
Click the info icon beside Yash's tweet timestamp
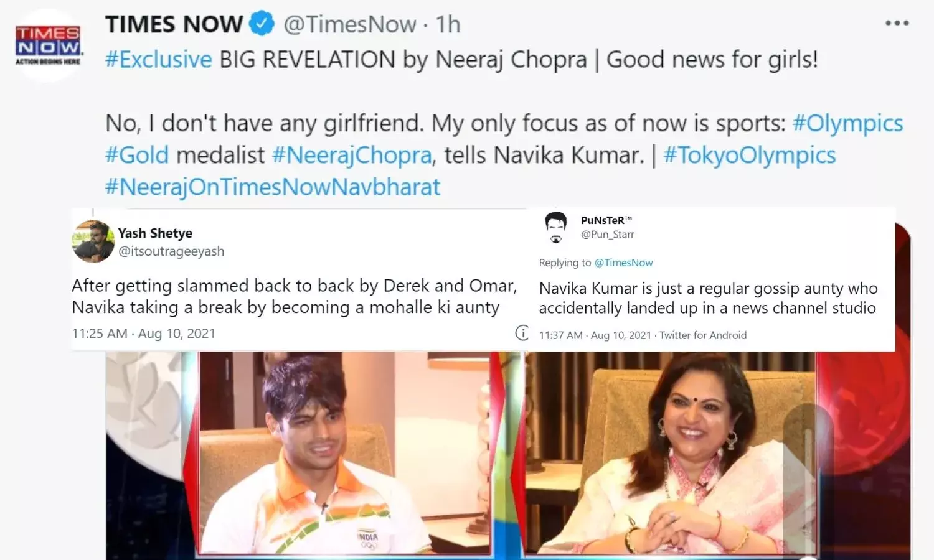[522, 333]
